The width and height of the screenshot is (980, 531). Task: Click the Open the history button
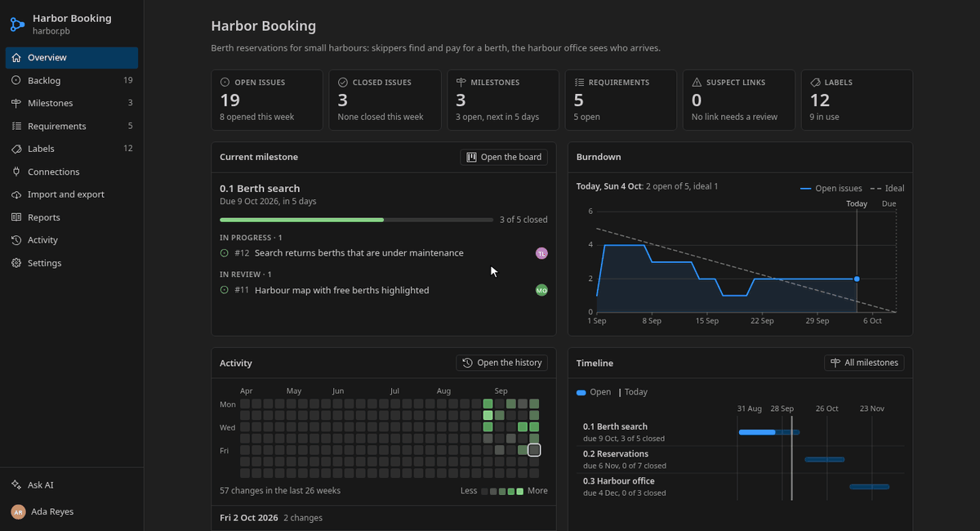click(502, 363)
